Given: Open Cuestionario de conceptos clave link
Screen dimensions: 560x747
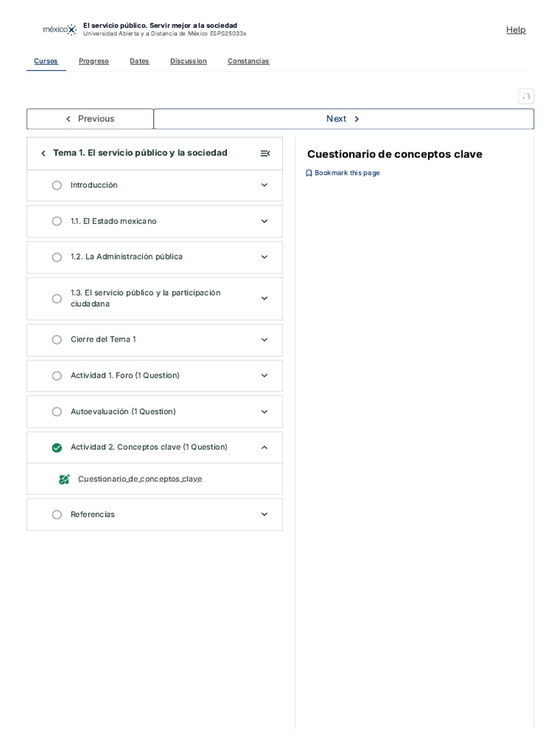Looking at the screenshot, I should [140, 479].
